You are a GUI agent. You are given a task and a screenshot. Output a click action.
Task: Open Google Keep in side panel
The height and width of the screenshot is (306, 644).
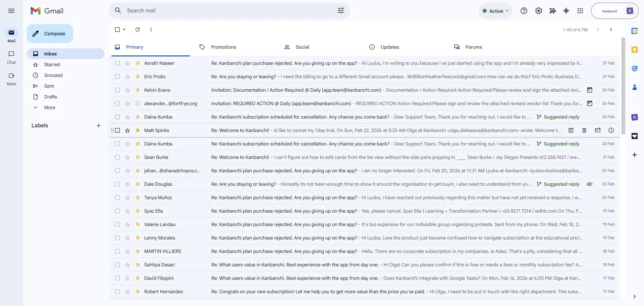(x=635, y=49)
